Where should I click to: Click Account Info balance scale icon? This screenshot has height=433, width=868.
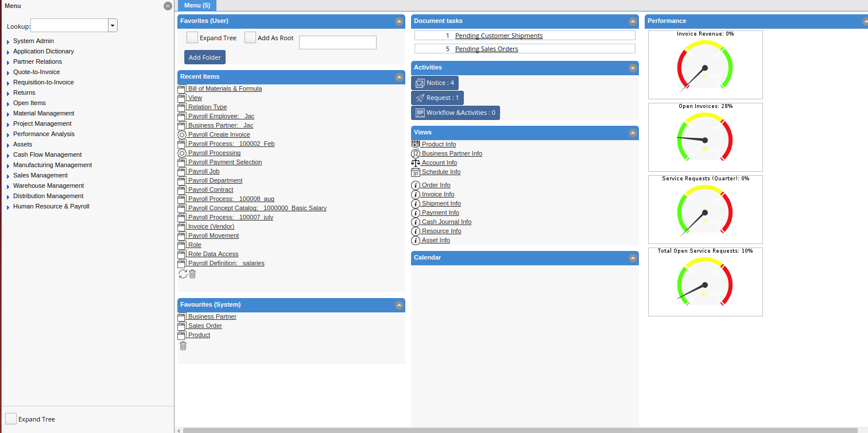[x=416, y=163]
